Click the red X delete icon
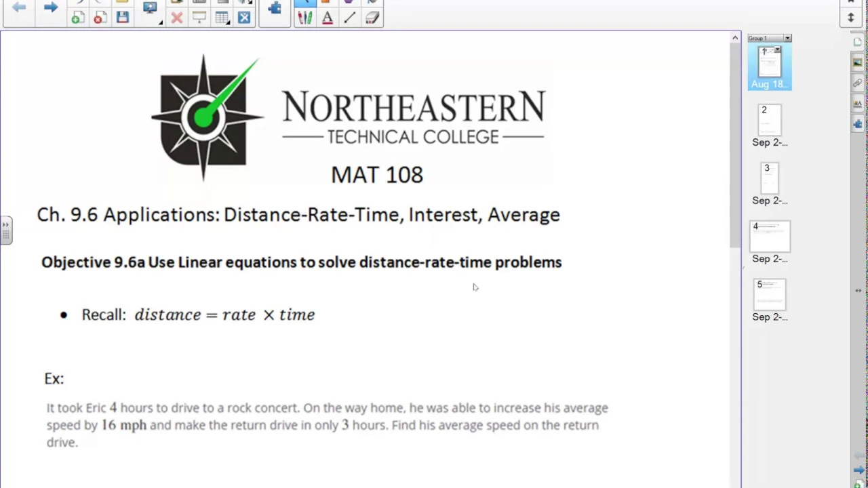This screenshot has height=488, width=868. [176, 18]
